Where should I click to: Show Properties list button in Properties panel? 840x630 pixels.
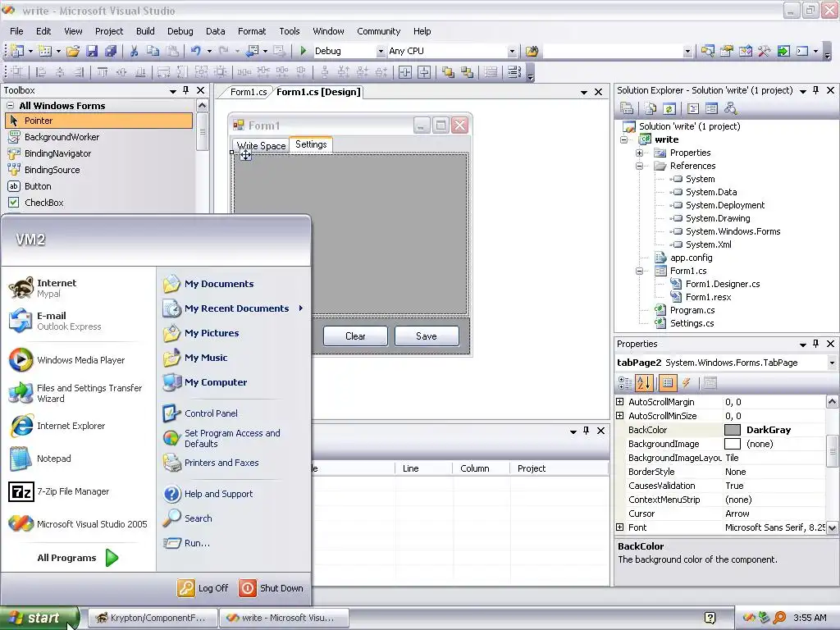(668, 382)
